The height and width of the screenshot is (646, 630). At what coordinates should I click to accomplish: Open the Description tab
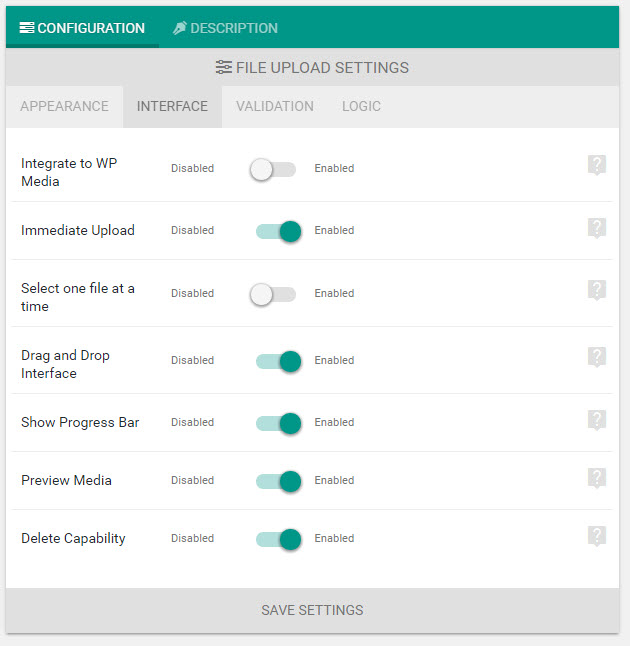tap(225, 28)
